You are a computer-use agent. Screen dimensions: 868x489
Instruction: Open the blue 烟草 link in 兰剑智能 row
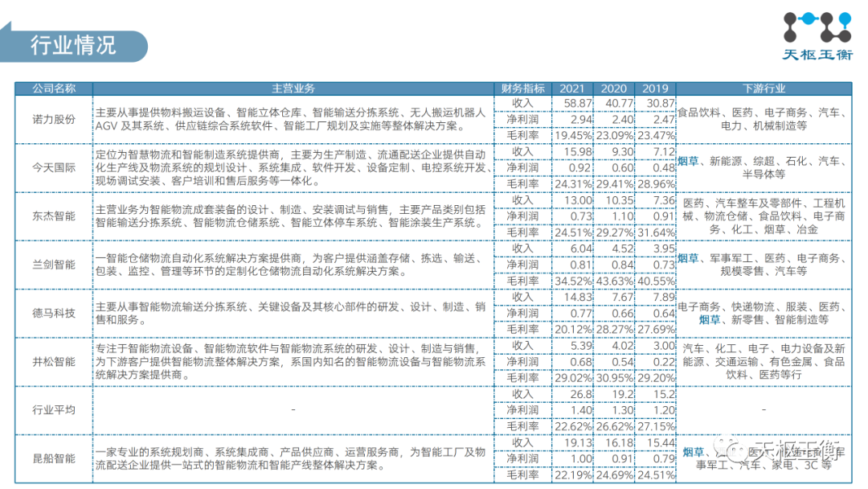coord(688,258)
